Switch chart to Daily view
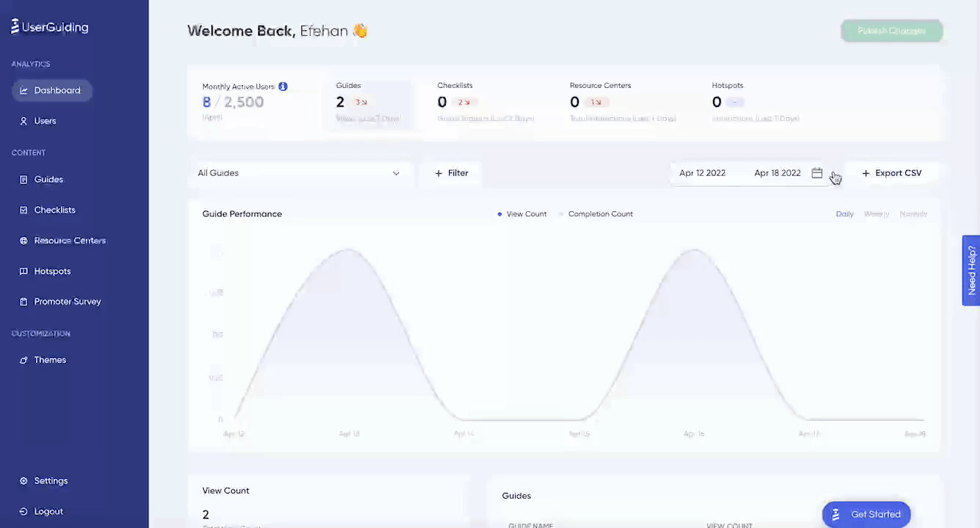980x528 pixels. click(844, 214)
